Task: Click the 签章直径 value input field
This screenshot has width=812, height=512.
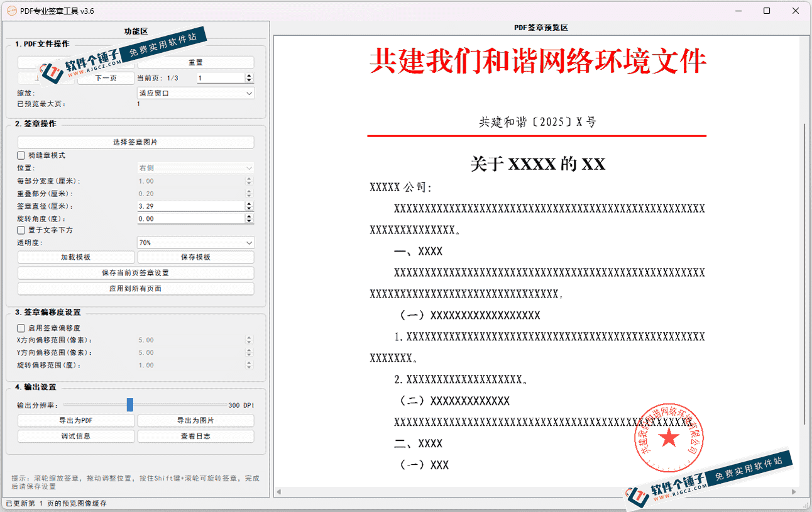Action: click(x=190, y=206)
